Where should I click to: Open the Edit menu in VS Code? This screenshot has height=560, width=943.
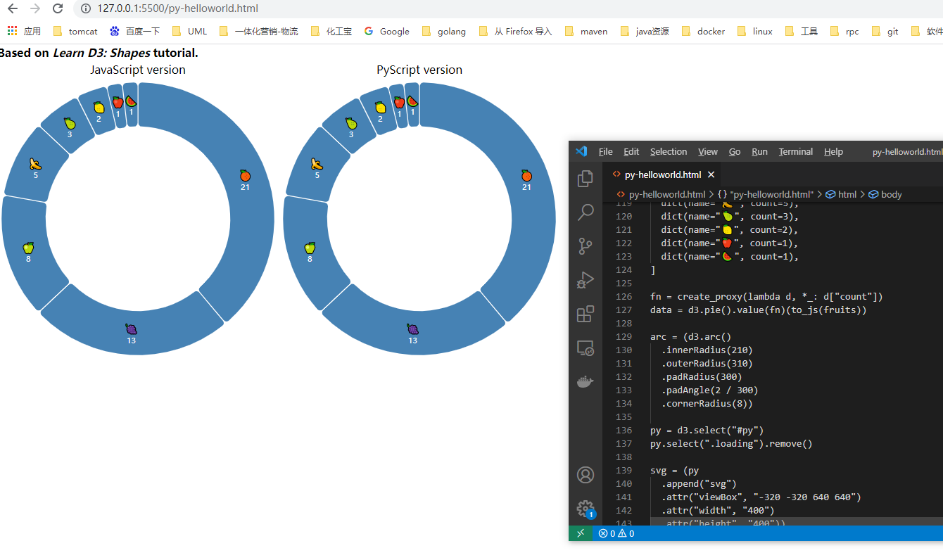(x=631, y=151)
